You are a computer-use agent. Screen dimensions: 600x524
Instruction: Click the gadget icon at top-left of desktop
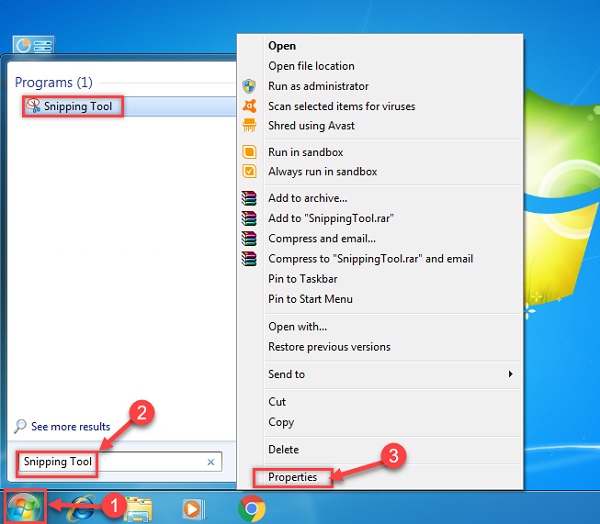click(x=32, y=45)
